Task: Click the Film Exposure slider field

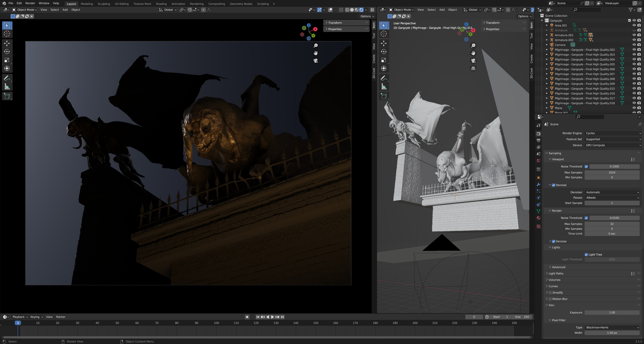Action: click(612, 313)
